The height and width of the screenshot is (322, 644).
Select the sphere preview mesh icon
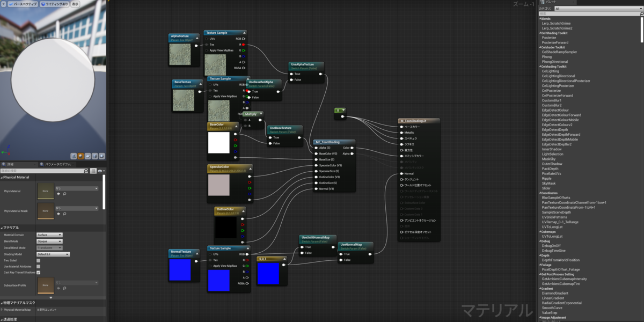pyautogui.click(x=80, y=156)
